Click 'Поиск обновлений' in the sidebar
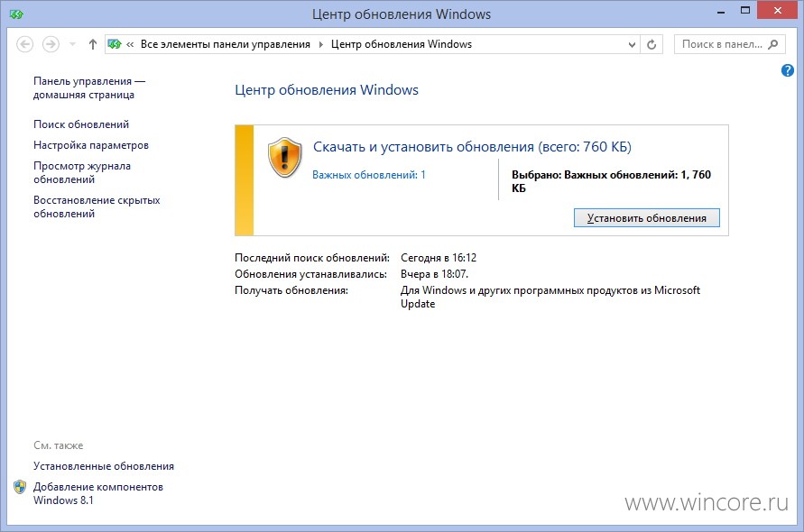The image size is (804, 532). [81, 124]
